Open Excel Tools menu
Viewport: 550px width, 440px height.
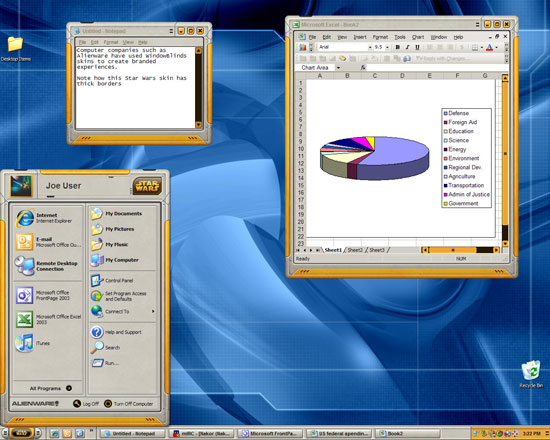click(400, 37)
